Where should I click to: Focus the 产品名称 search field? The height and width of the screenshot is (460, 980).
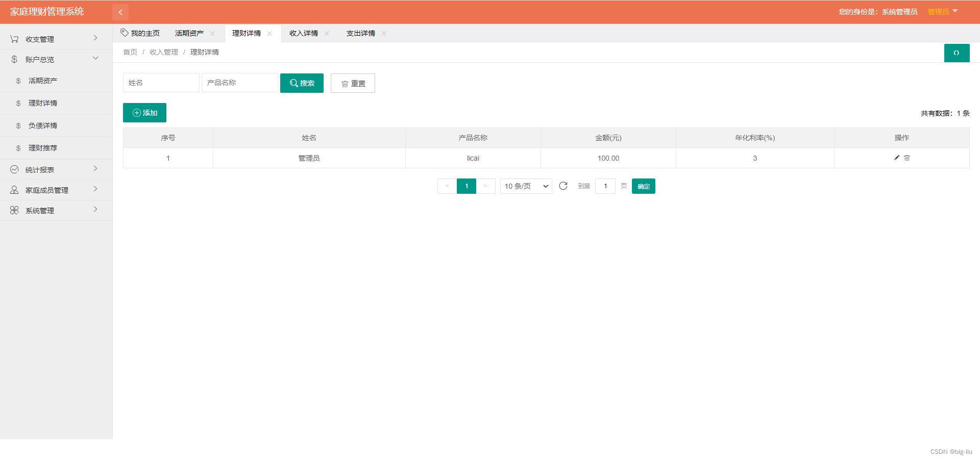[240, 83]
